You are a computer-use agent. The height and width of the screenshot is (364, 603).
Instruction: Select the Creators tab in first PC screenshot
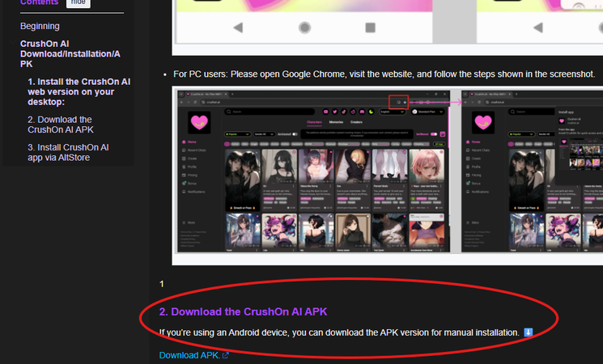click(x=356, y=122)
